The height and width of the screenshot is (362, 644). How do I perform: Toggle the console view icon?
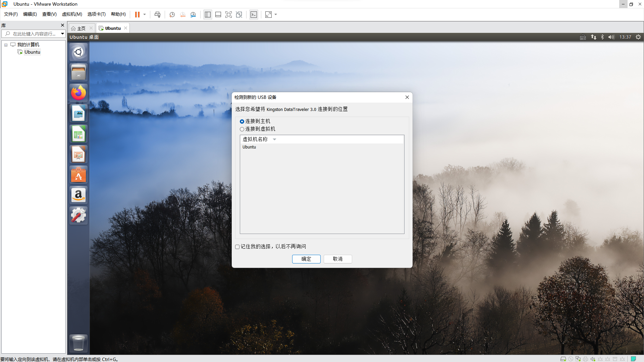[254, 14]
